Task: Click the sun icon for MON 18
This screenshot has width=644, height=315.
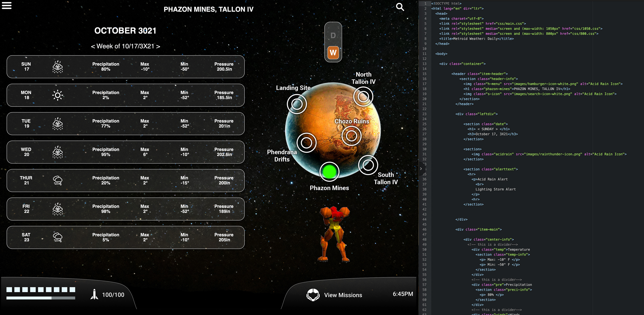Action: click(x=58, y=95)
